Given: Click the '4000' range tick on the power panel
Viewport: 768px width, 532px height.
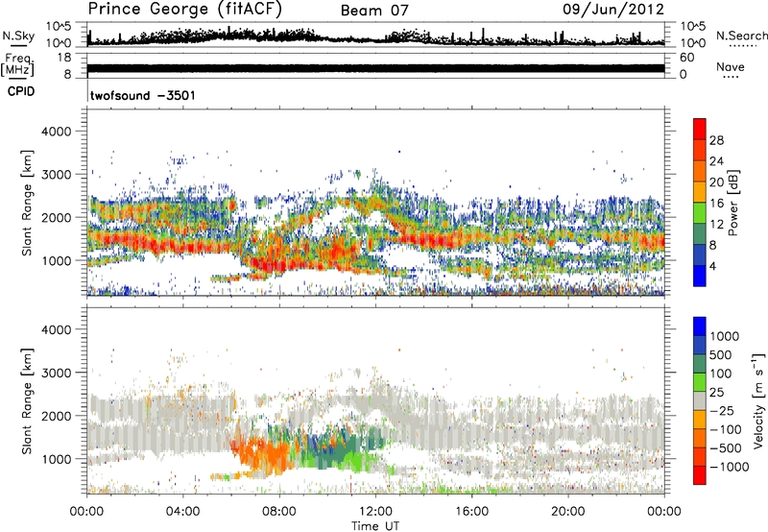Looking at the screenshot, I should click(56, 132).
